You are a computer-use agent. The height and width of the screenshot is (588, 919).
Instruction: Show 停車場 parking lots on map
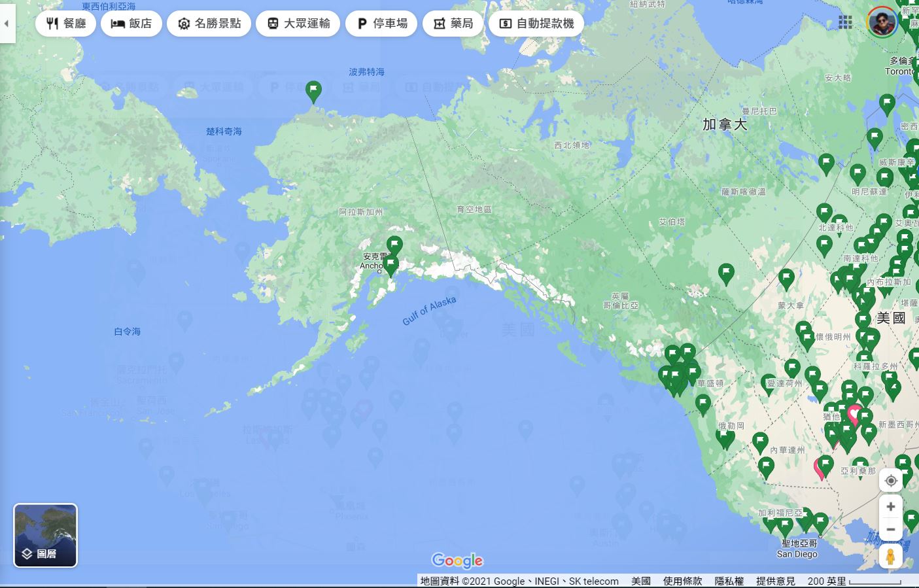381,24
